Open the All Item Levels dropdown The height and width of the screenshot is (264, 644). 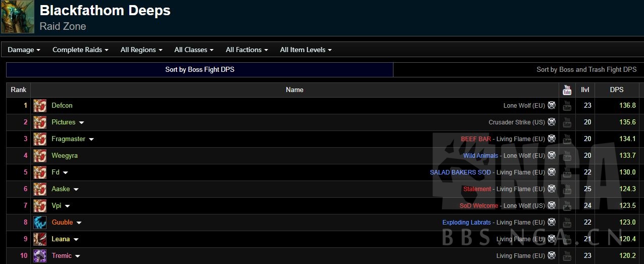click(x=306, y=50)
